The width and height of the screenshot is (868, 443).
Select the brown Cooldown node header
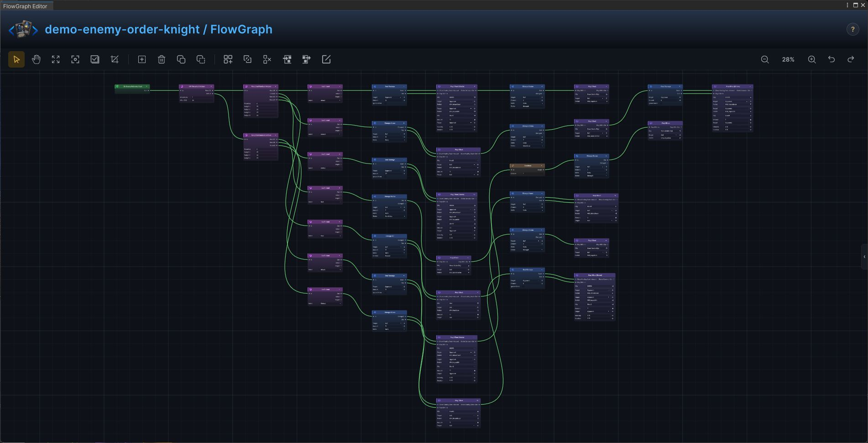tap(527, 166)
